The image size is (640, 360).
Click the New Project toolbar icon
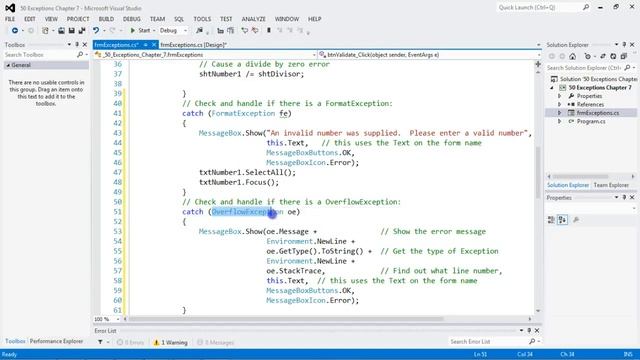coord(45,31)
